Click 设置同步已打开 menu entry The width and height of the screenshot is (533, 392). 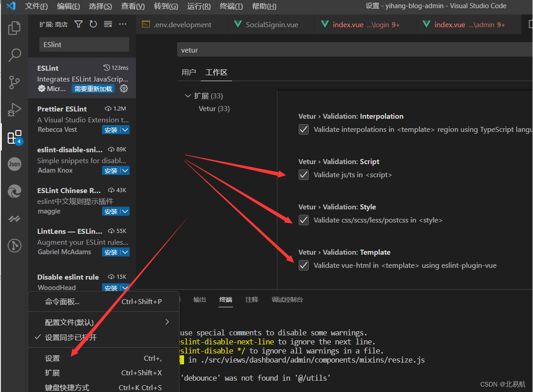[x=104, y=337]
